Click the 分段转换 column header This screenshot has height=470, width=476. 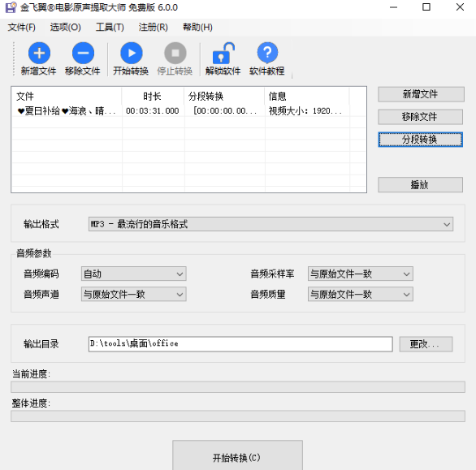[224, 96]
